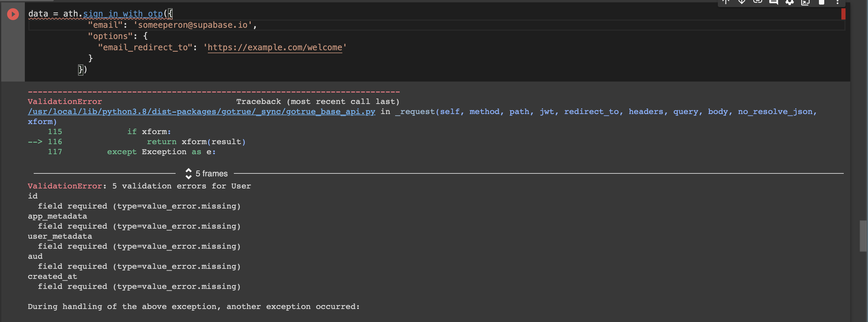Screen dimensions: 868x322
Task: Run the code cell
Action: (13, 14)
